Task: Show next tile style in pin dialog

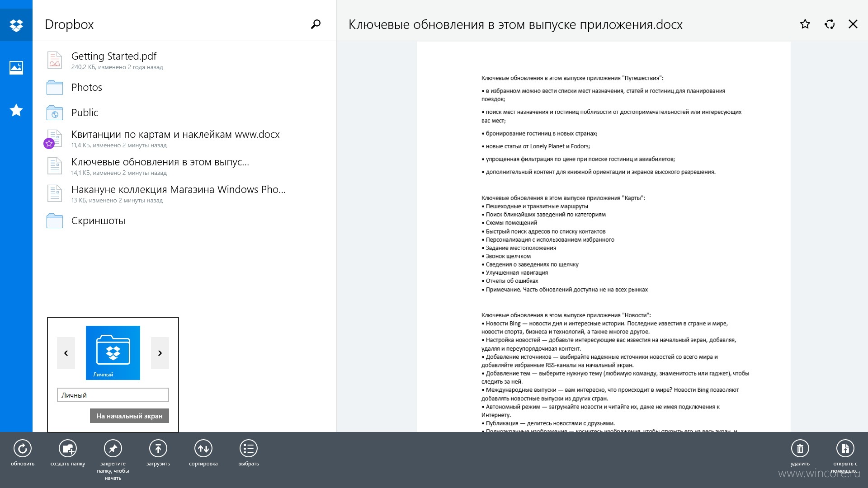Action: click(x=160, y=353)
